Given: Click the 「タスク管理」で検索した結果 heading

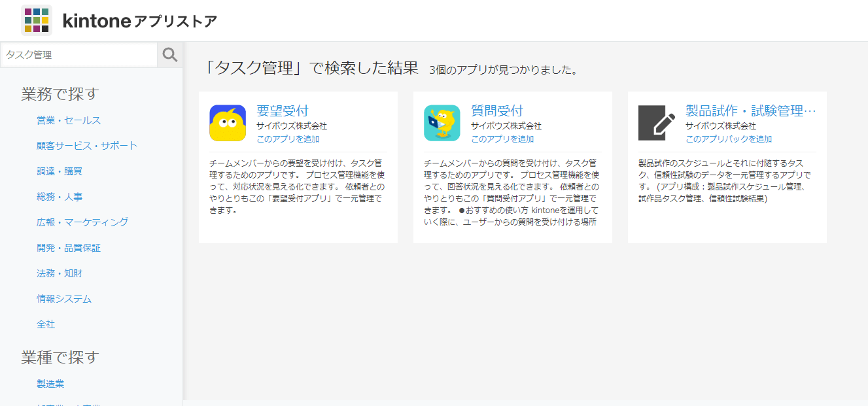Looking at the screenshot, I should coord(310,68).
